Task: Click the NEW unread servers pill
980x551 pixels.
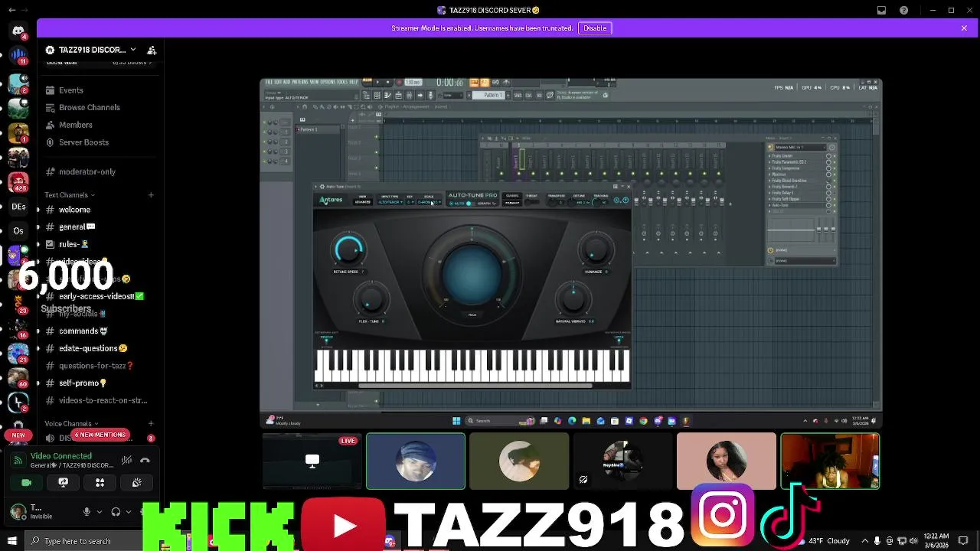Action: tap(18, 435)
